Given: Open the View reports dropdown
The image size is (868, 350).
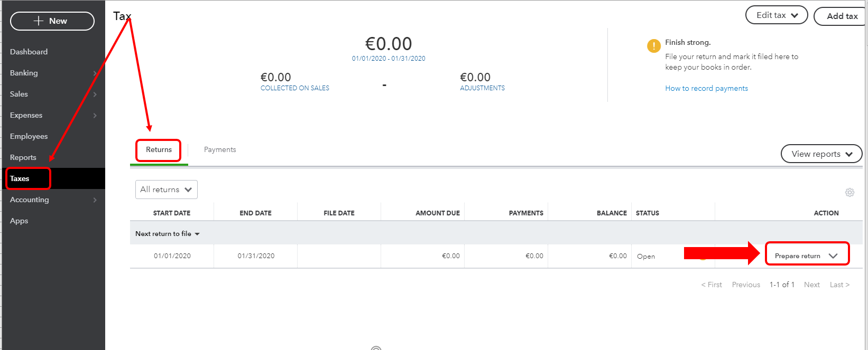Looking at the screenshot, I should pyautogui.click(x=821, y=154).
